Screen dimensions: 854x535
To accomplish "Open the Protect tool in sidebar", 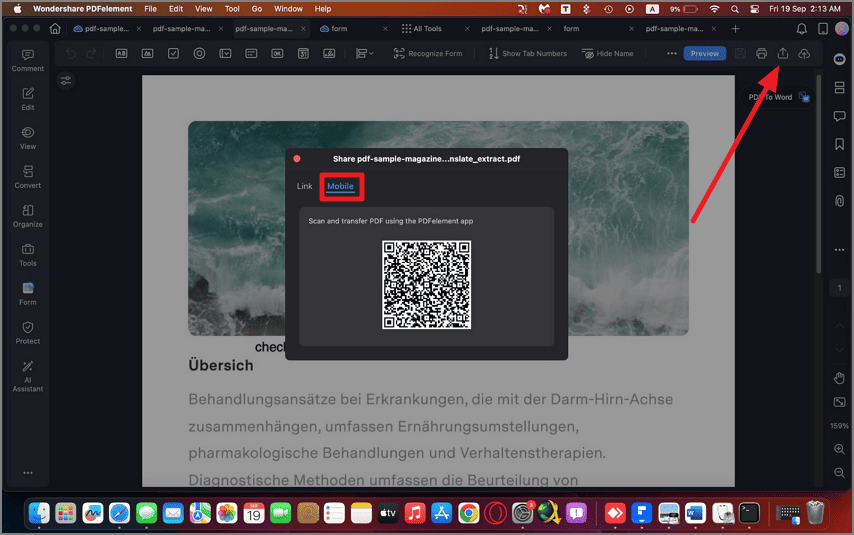I will (28, 332).
